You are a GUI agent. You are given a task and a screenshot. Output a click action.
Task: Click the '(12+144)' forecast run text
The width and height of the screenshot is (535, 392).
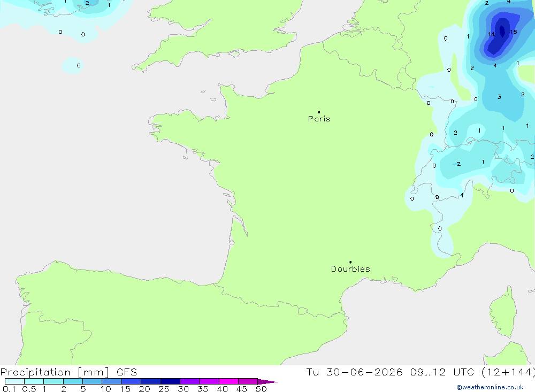508,372
